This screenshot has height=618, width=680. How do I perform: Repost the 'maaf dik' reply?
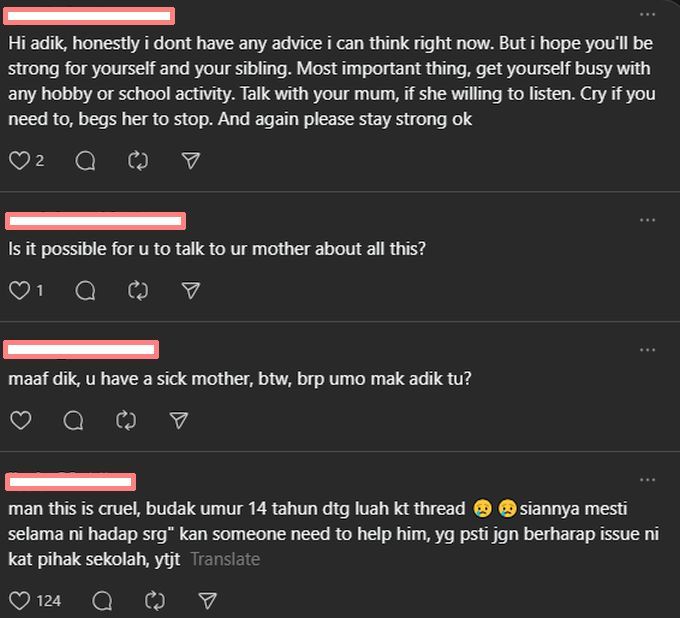point(126,420)
